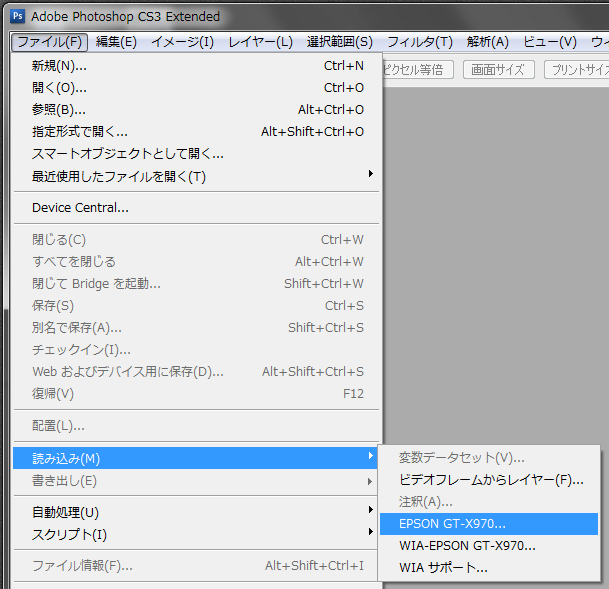Open the ビュー(V) menu
The height and width of the screenshot is (589, 609).
[x=550, y=42]
